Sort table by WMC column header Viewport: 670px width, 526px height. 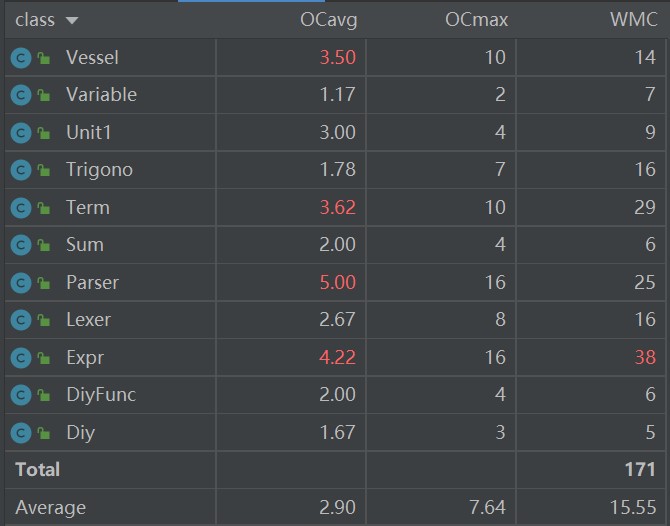click(x=632, y=20)
